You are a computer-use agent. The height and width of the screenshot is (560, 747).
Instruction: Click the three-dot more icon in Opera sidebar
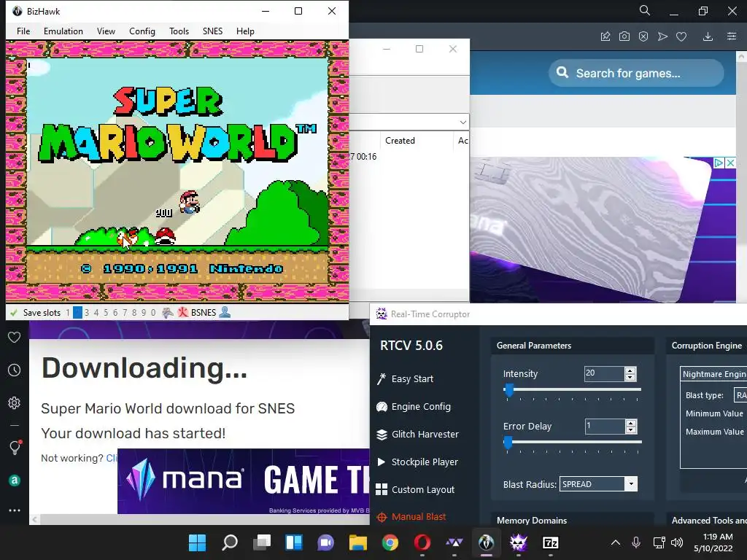15,510
